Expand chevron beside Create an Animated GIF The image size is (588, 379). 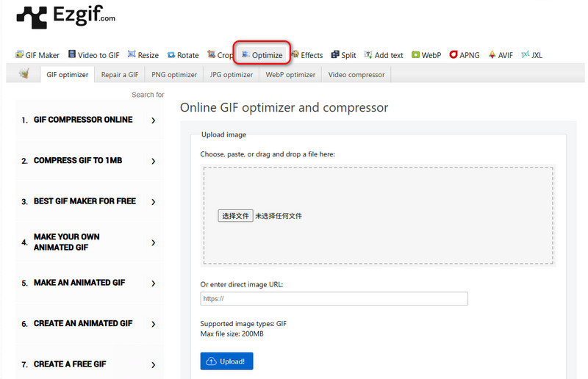click(x=154, y=324)
